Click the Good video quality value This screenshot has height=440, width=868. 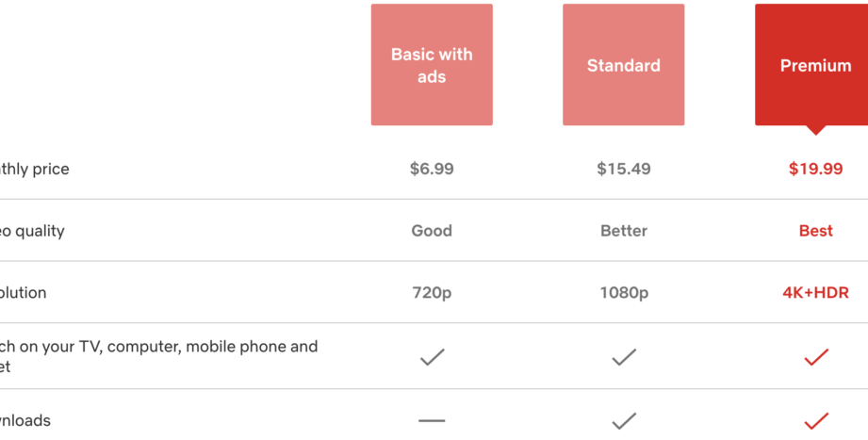click(432, 231)
